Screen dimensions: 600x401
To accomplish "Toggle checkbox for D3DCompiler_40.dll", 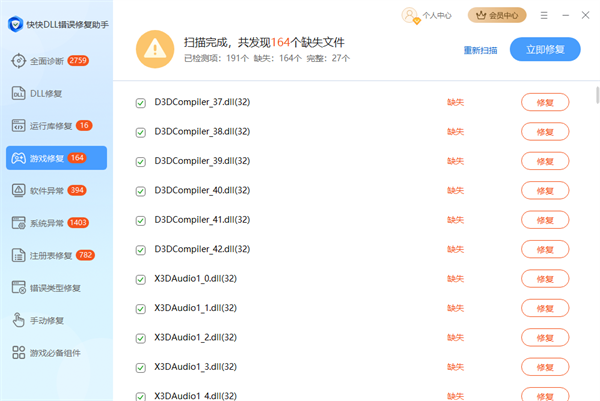I will (x=140, y=190).
